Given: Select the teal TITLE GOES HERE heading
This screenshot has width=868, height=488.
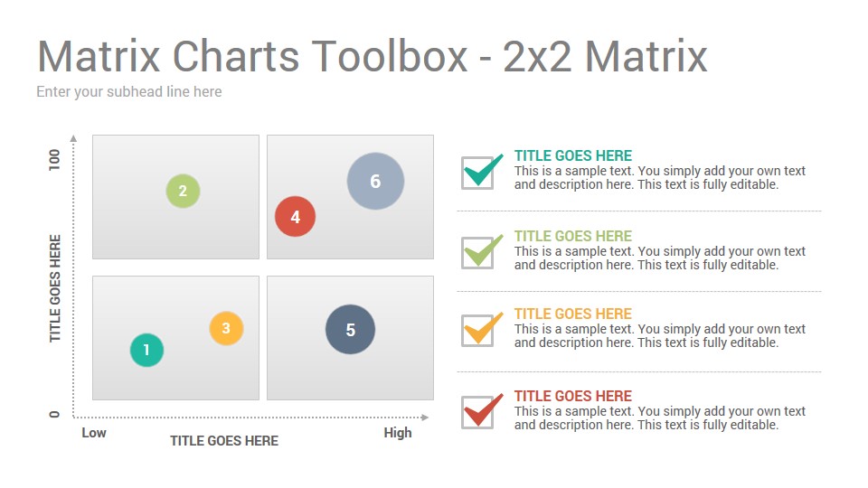Looking at the screenshot, I should point(573,155).
